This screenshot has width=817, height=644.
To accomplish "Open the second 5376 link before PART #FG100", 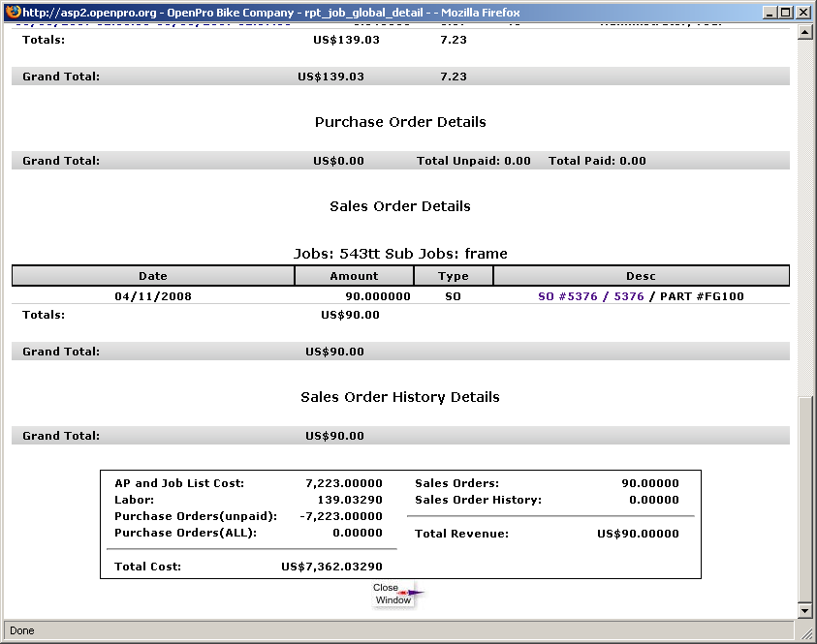I will (x=628, y=296).
